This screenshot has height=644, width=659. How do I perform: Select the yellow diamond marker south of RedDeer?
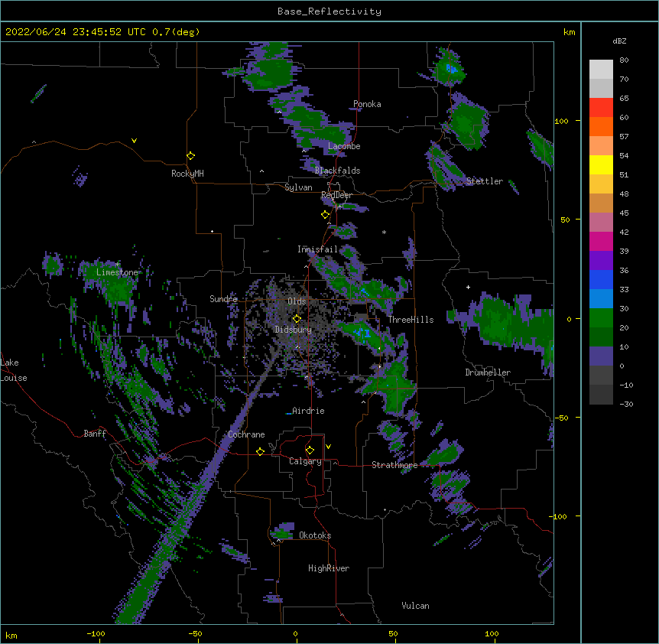(x=325, y=214)
